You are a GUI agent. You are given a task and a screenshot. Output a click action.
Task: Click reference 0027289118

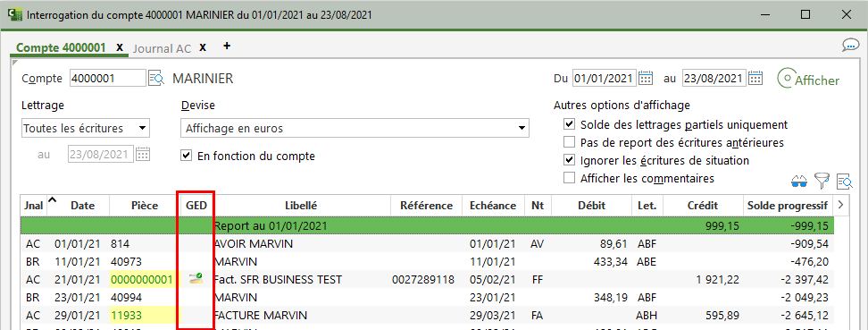423,279
